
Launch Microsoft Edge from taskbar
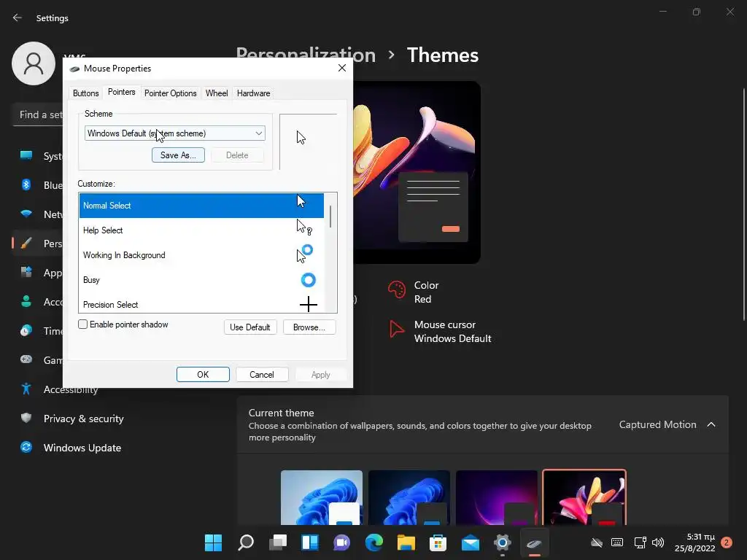coord(374,542)
